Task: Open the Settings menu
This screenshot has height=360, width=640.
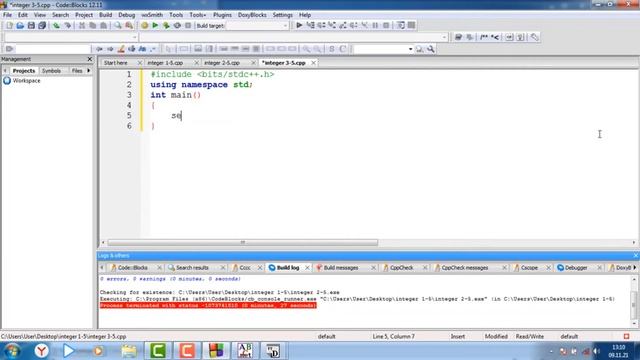Action: (282, 15)
